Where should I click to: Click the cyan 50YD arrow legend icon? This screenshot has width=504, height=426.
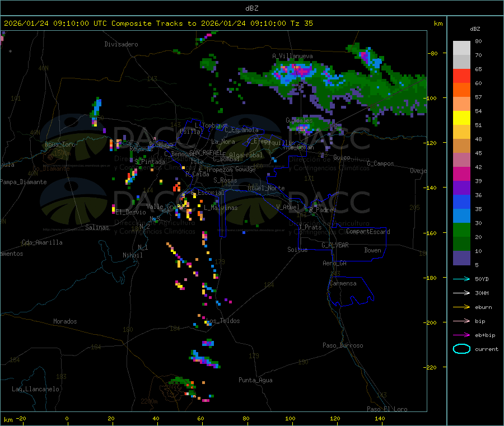click(x=461, y=279)
